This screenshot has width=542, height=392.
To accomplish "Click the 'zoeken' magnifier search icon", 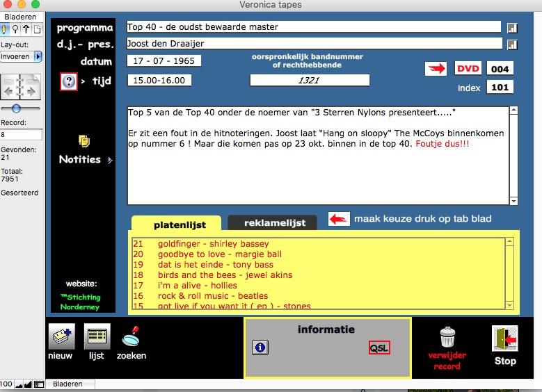I will (131, 337).
